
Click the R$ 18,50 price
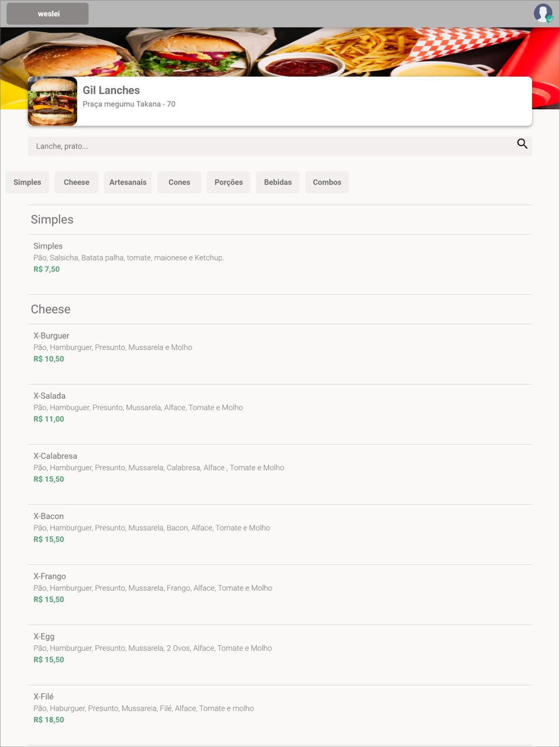pos(49,720)
